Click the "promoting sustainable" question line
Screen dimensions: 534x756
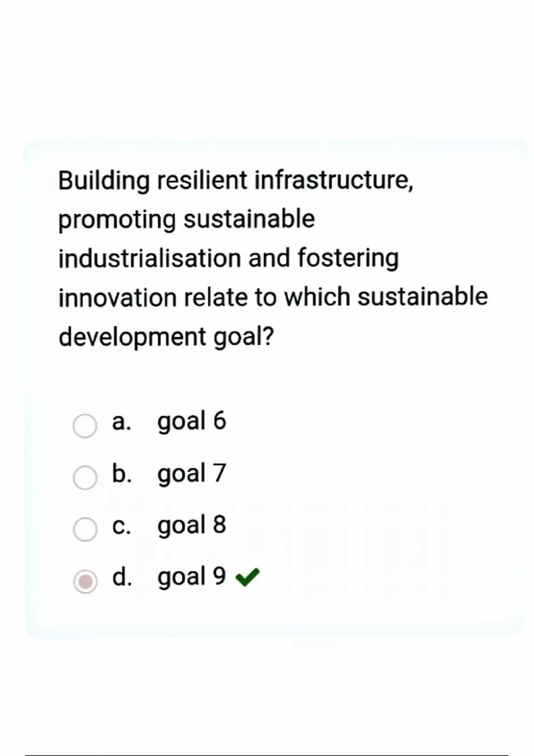[x=186, y=219]
